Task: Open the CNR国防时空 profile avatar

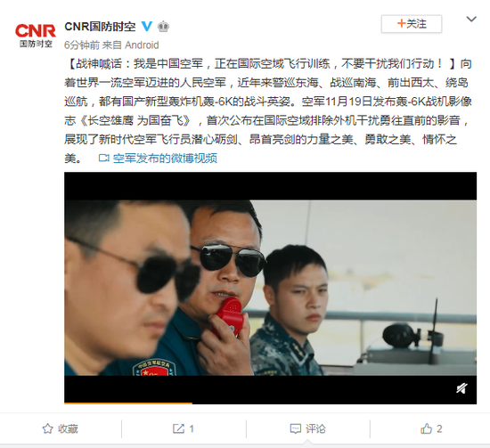Action: tap(36, 36)
